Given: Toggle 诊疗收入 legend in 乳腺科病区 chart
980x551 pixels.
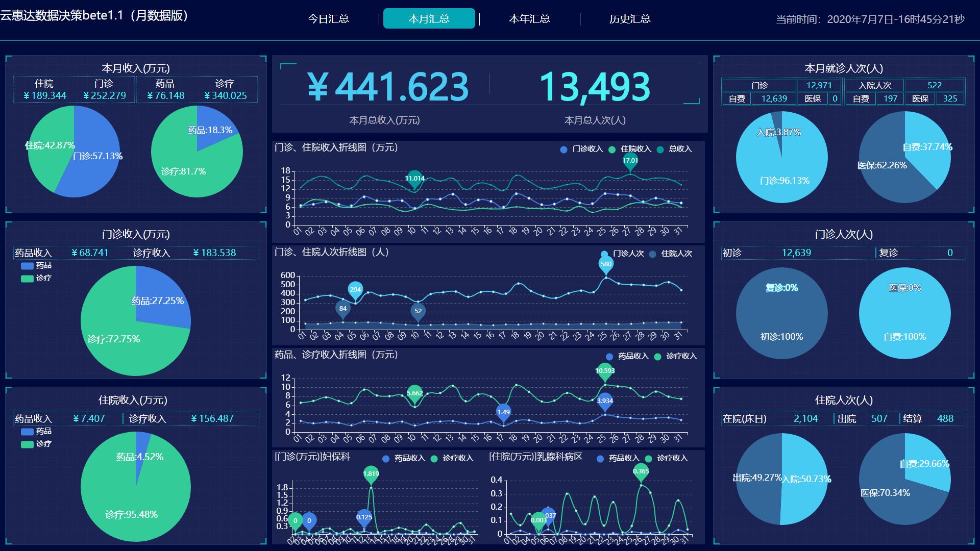Looking at the screenshot, I should (667, 458).
